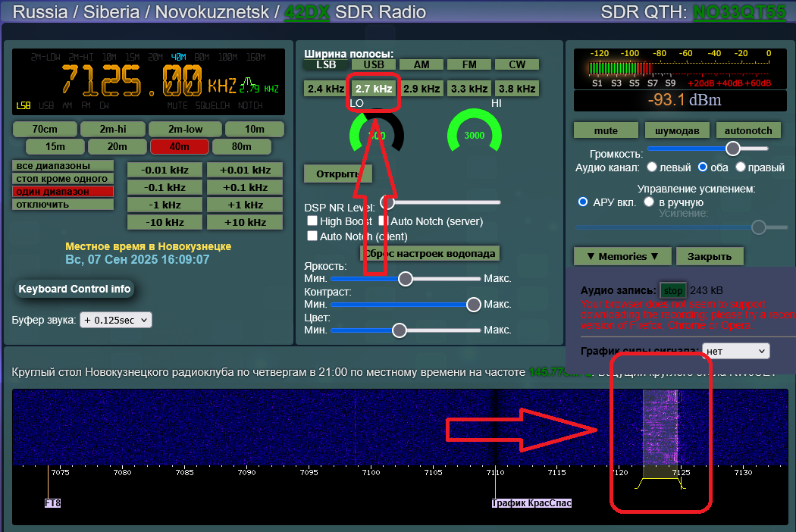Select LSB modulation mode

coord(326,65)
